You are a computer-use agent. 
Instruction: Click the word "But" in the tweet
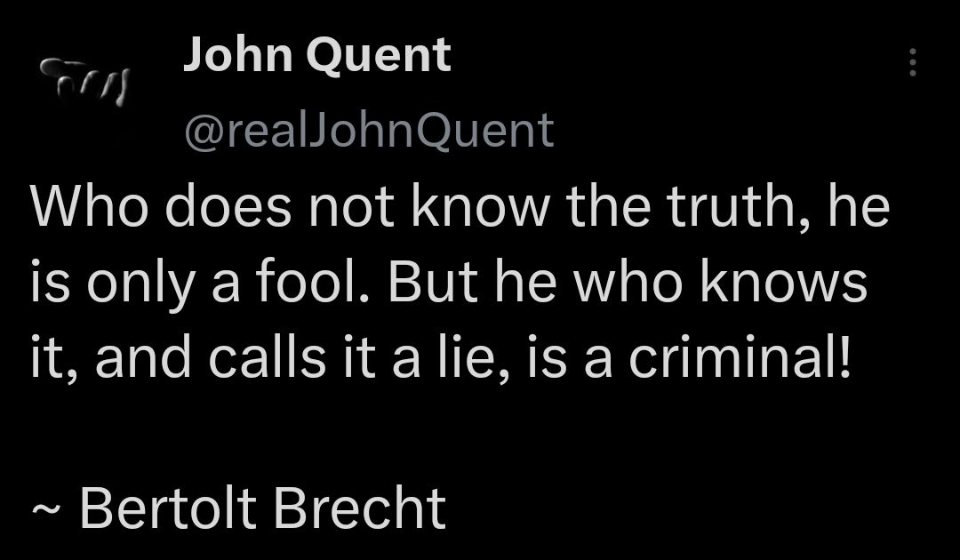[432, 282]
